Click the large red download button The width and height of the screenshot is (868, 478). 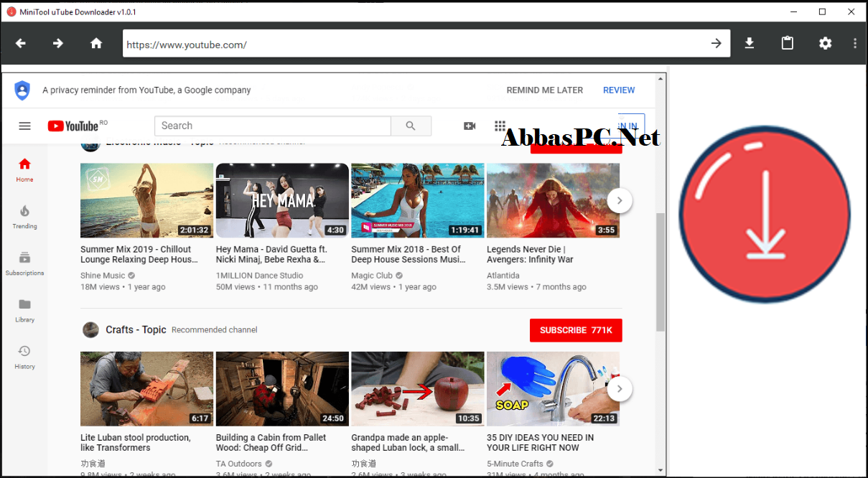pyautogui.click(x=765, y=214)
